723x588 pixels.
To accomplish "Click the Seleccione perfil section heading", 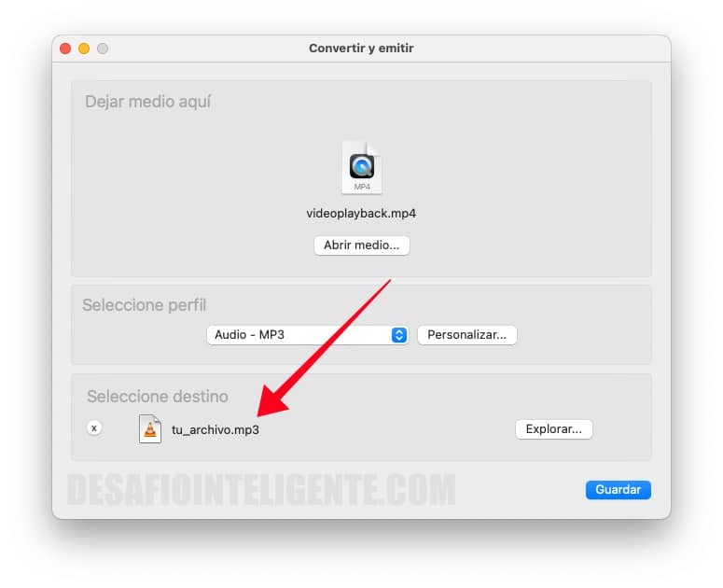I will tap(144, 305).
